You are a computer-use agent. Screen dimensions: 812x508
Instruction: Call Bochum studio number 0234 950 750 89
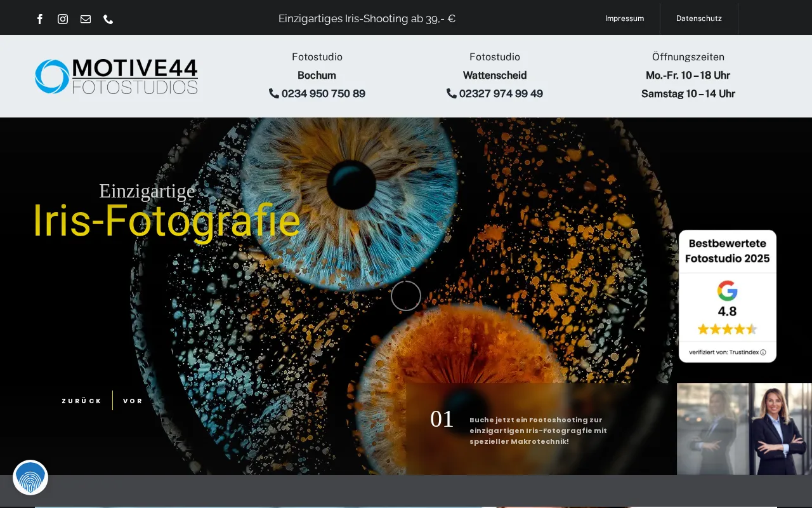pyautogui.click(x=317, y=94)
